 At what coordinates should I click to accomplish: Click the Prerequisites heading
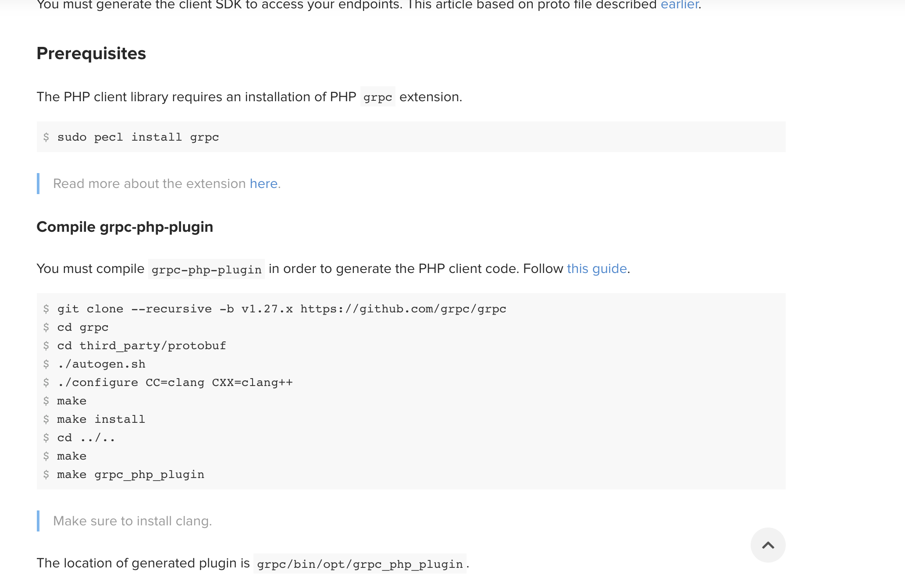91,53
